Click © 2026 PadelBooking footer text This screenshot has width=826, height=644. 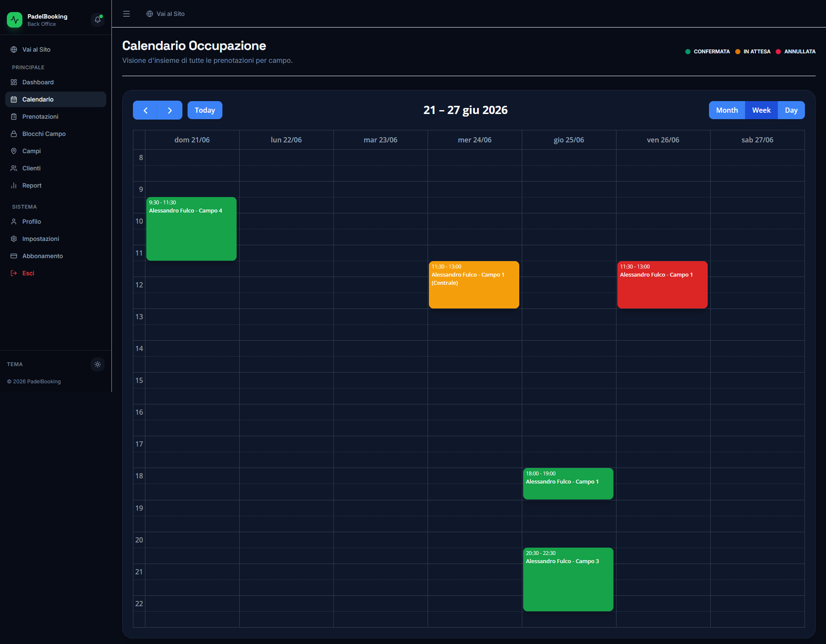34,382
